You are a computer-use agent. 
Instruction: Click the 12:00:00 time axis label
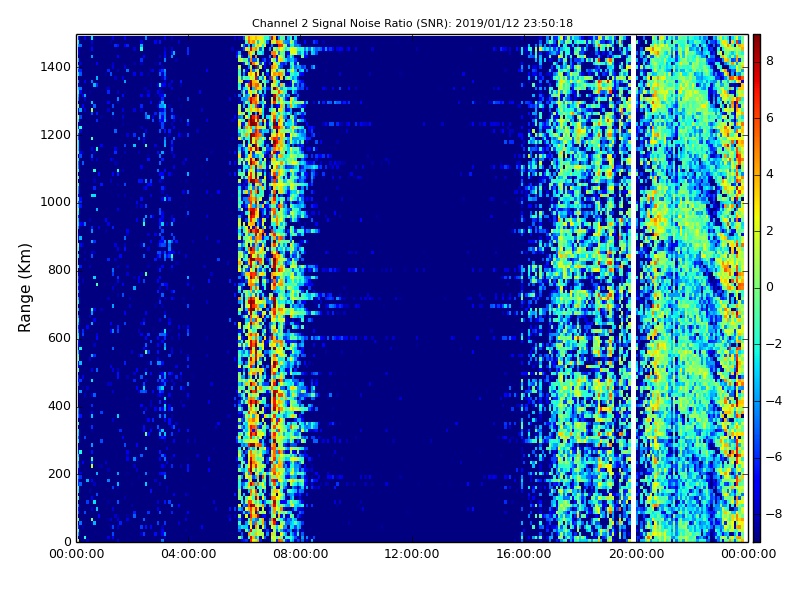412,554
